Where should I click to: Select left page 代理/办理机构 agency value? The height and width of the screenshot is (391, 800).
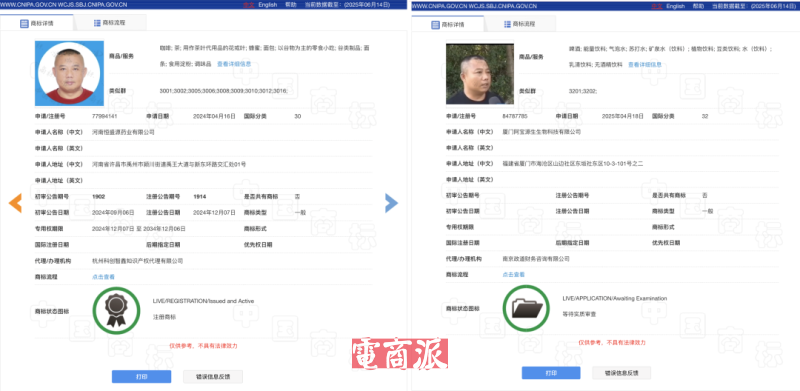click(x=137, y=261)
